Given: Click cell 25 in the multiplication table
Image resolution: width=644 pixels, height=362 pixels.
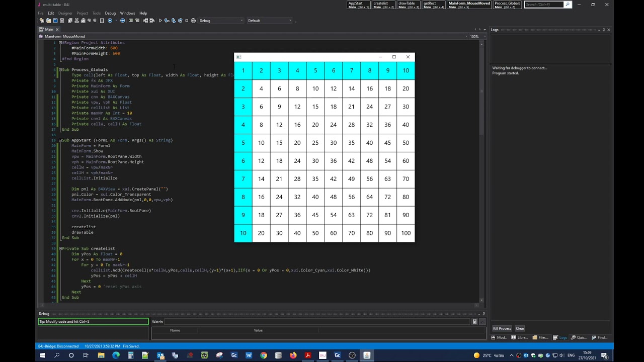Looking at the screenshot, I should [315, 143].
